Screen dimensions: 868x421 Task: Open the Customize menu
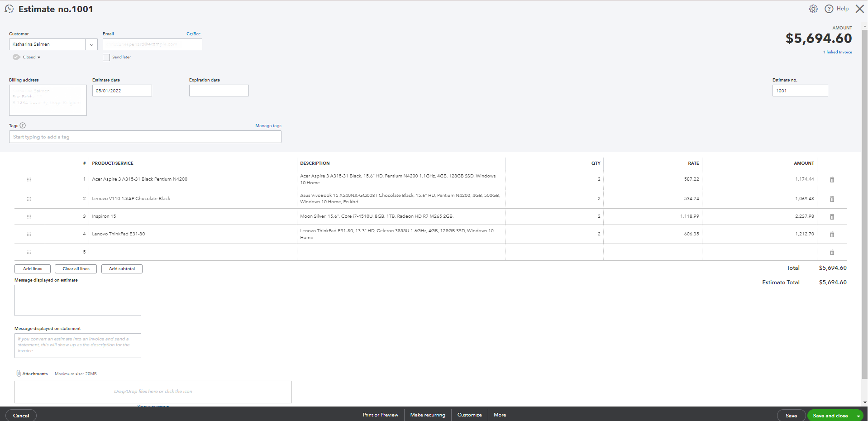point(469,415)
